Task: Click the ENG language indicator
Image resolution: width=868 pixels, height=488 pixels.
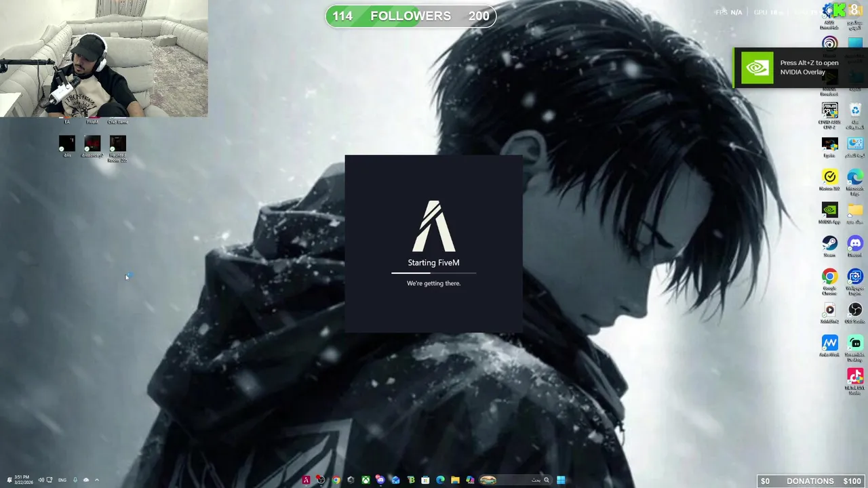Action: [62, 480]
